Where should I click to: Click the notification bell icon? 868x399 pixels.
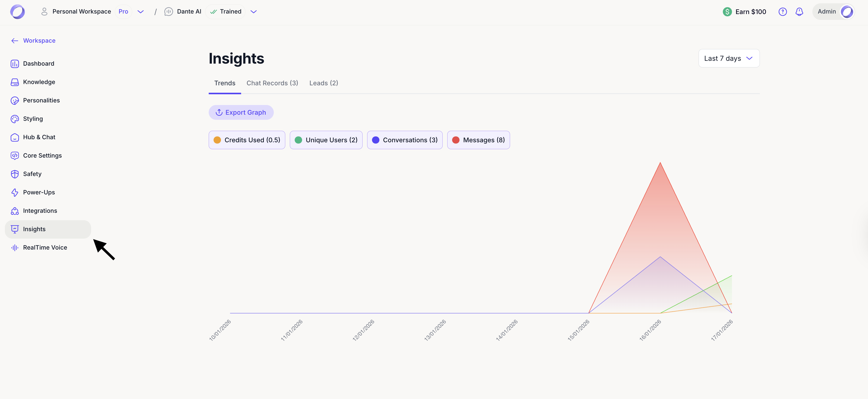click(799, 12)
